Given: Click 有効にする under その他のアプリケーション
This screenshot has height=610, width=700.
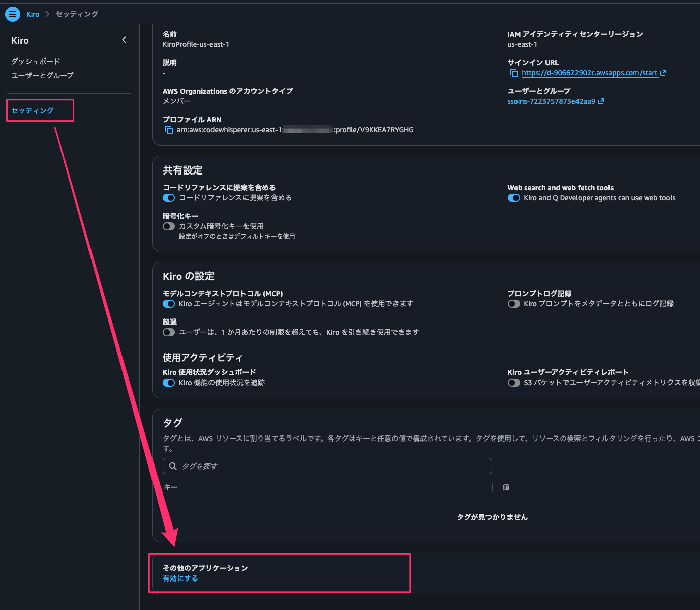Looking at the screenshot, I should coord(180,578).
